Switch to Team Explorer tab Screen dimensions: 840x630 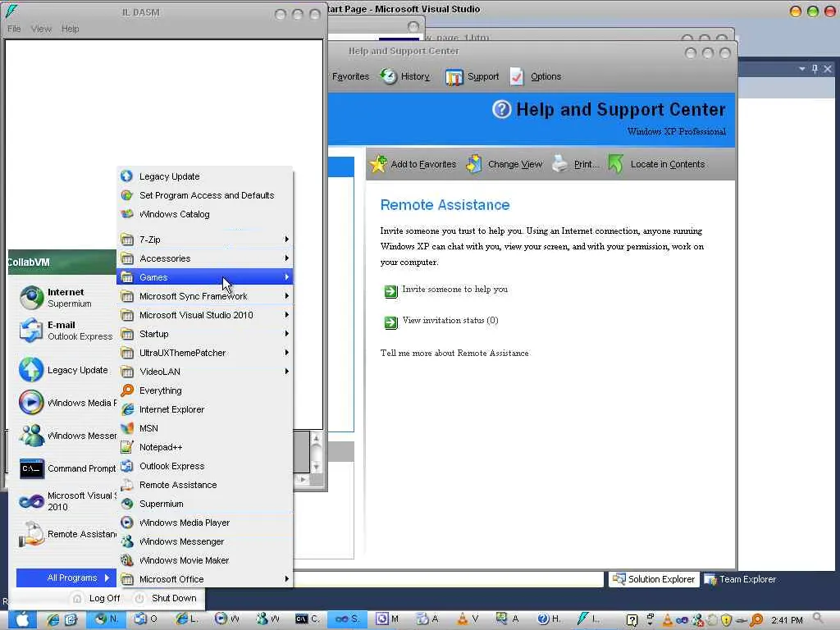[x=741, y=579]
